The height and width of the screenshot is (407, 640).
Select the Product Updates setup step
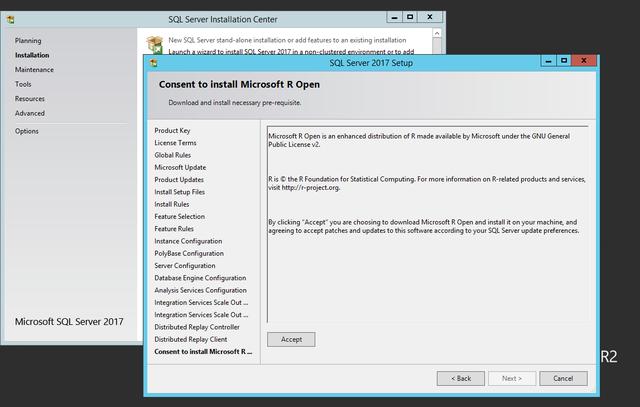(179, 180)
